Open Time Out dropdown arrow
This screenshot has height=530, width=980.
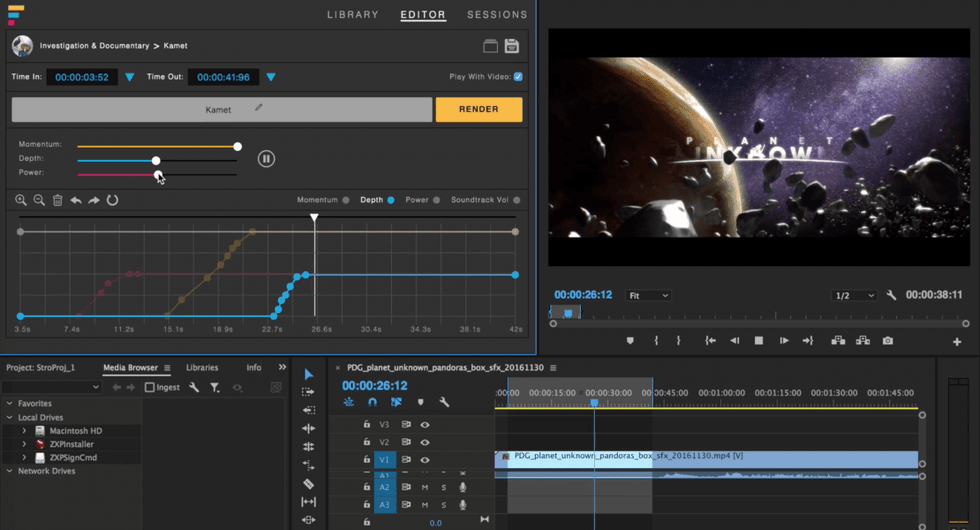click(x=271, y=77)
